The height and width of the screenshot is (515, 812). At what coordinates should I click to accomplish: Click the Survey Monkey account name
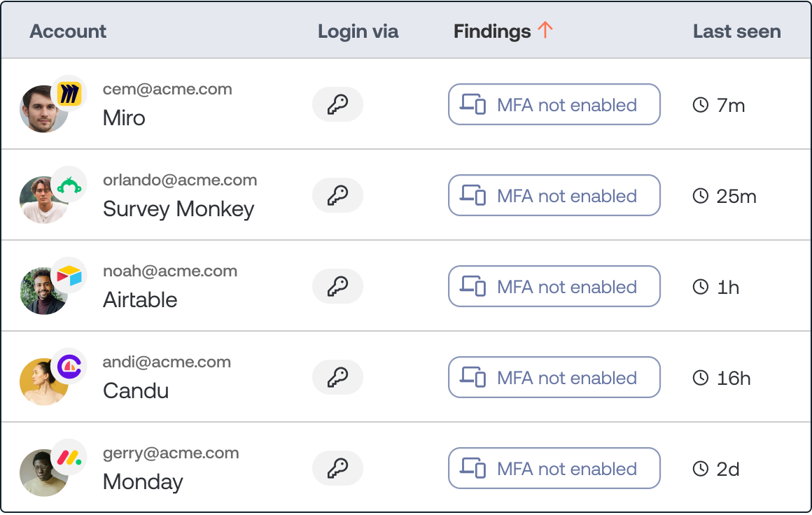(x=178, y=209)
